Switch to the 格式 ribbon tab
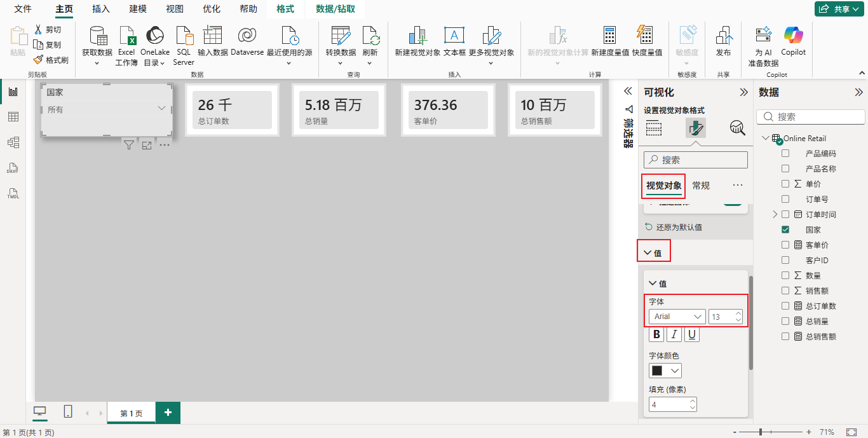 (285, 9)
